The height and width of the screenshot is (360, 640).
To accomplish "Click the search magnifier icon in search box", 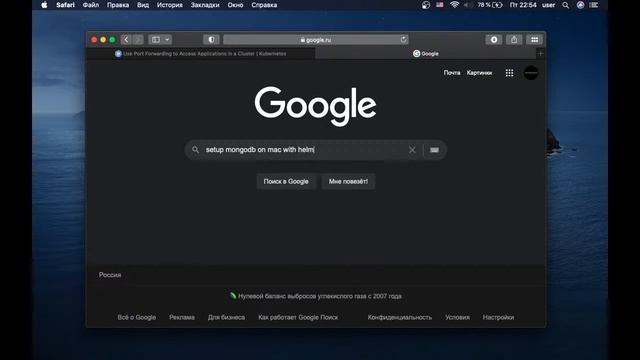I will pyautogui.click(x=196, y=150).
